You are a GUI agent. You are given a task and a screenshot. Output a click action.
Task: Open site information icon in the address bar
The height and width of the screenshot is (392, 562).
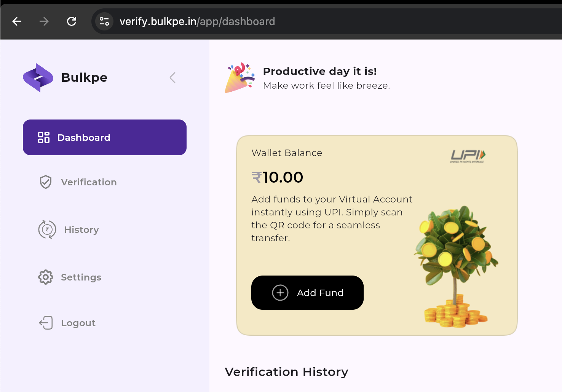click(104, 21)
